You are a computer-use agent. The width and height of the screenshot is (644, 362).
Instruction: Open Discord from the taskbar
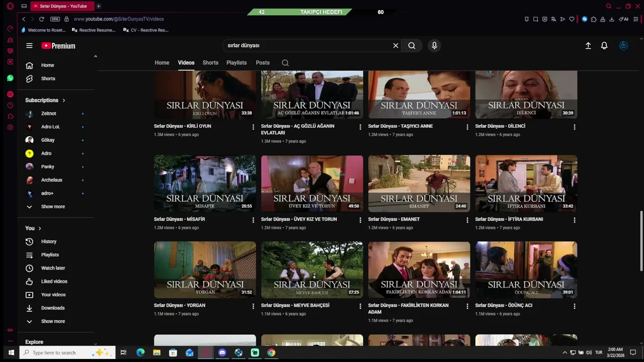click(x=222, y=352)
